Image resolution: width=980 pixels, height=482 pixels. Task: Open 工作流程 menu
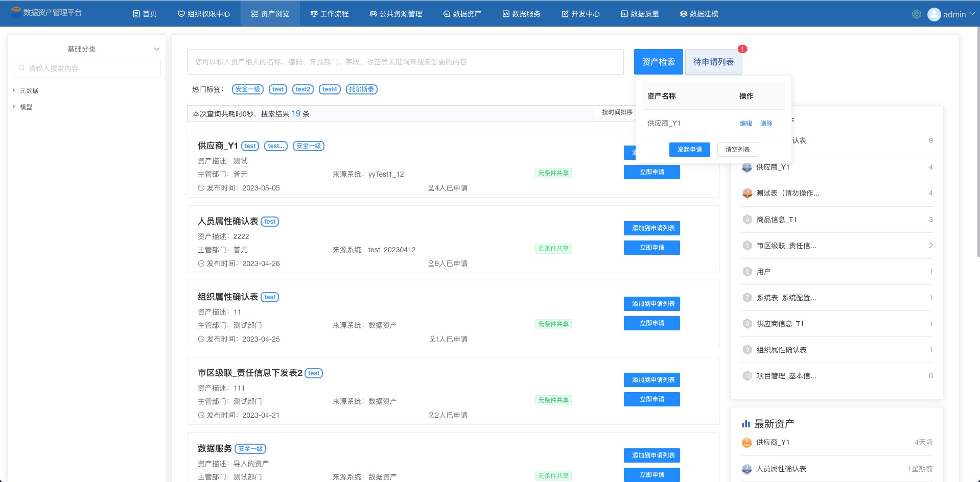[329, 14]
